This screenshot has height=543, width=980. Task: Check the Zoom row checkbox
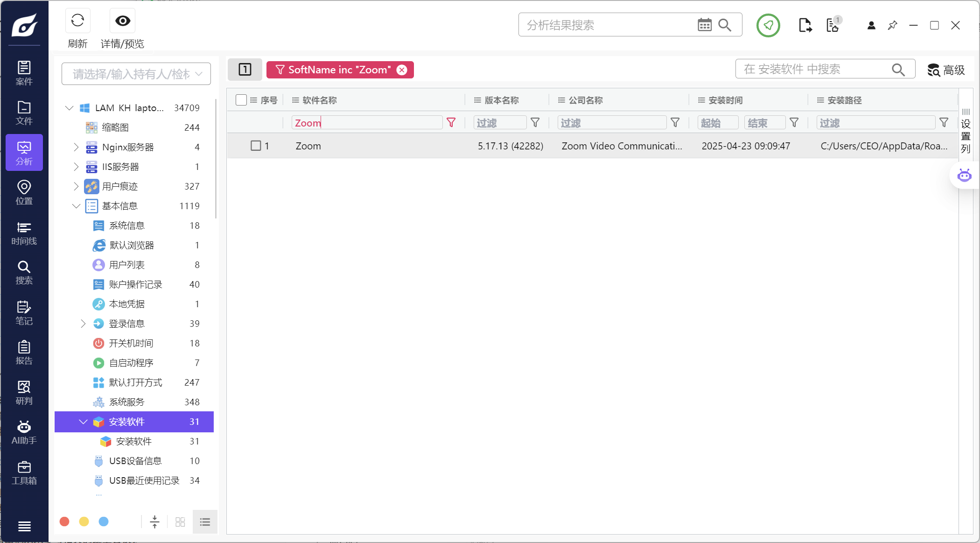click(x=256, y=146)
